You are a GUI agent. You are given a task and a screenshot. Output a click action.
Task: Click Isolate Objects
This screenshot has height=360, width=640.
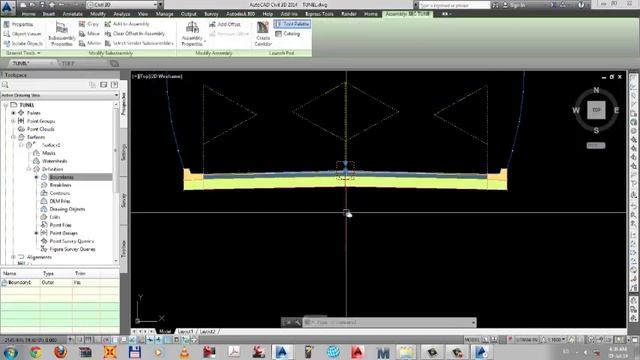pos(23,43)
